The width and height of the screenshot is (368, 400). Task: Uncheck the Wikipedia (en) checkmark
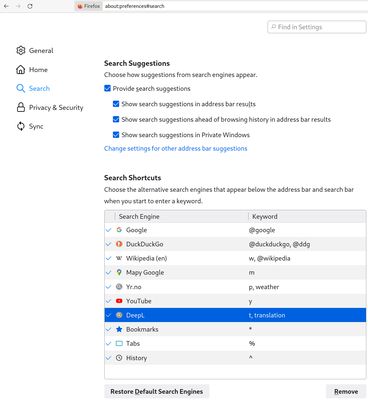(x=108, y=258)
